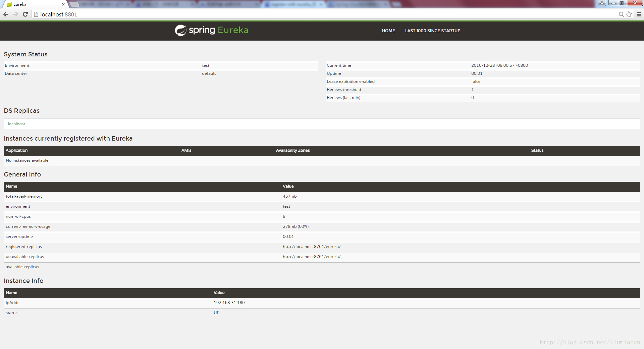
Task: Click the Data center 'default' value
Action: coord(209,73)
